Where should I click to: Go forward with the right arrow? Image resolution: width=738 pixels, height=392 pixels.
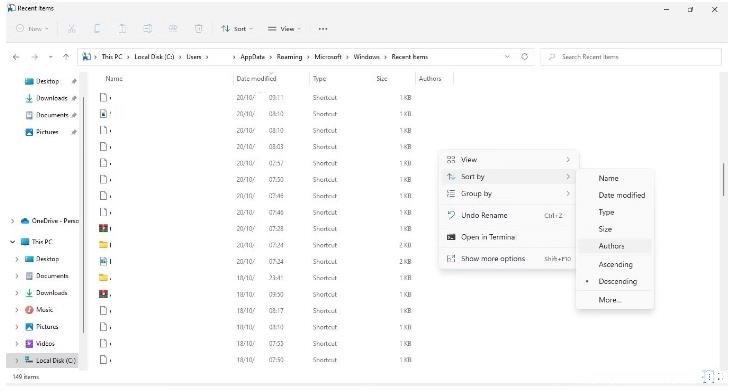coord(34,57)
